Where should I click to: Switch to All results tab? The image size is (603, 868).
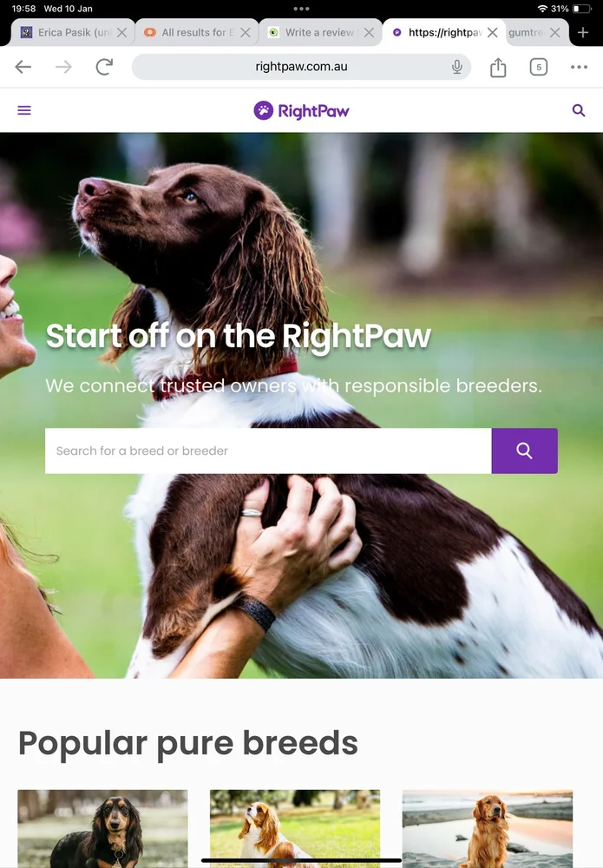click(x=190, y=33)
